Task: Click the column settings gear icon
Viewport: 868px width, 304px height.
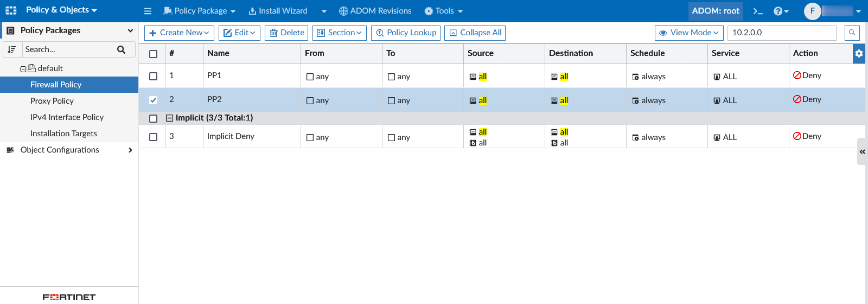Action: [x=859, y=53]
